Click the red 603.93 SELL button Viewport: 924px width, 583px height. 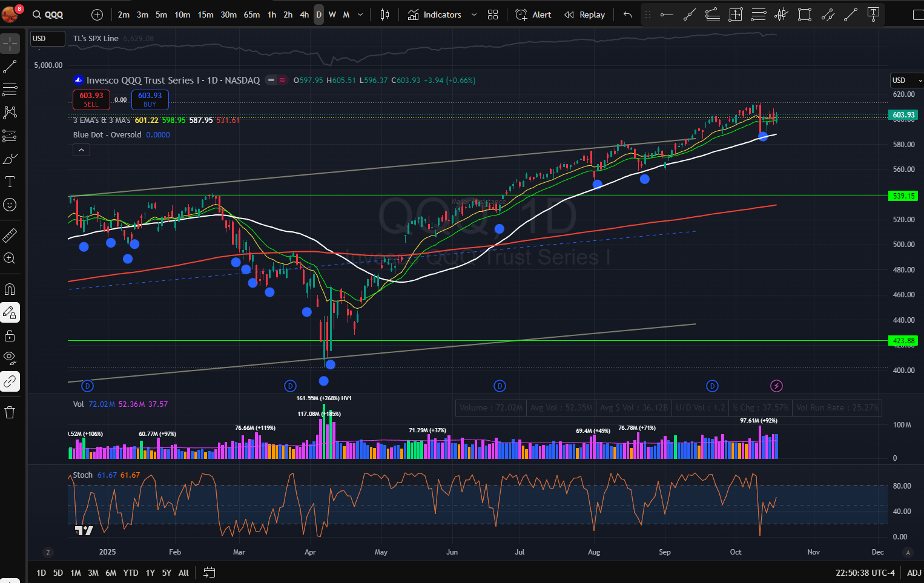click(91, 99)
